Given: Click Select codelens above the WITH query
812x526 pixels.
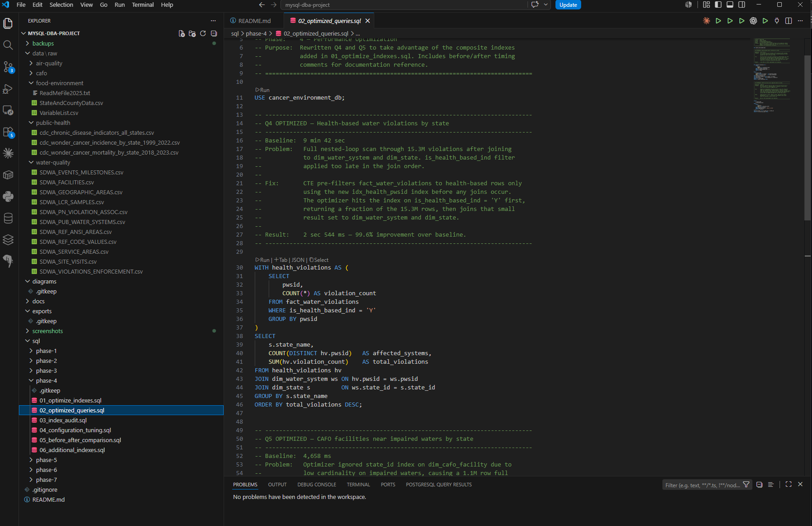Looking at the screenshot, I should (319, 260).
